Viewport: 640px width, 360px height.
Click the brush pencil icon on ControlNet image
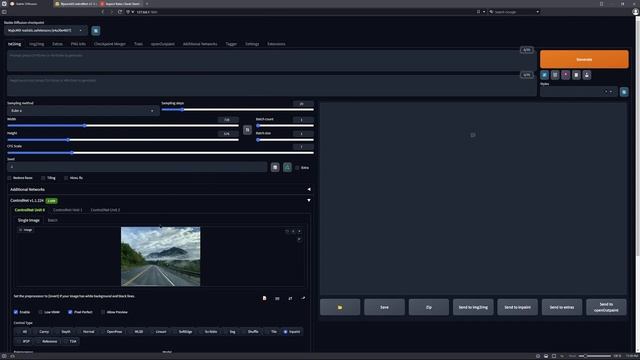click(x=299, y=239)
